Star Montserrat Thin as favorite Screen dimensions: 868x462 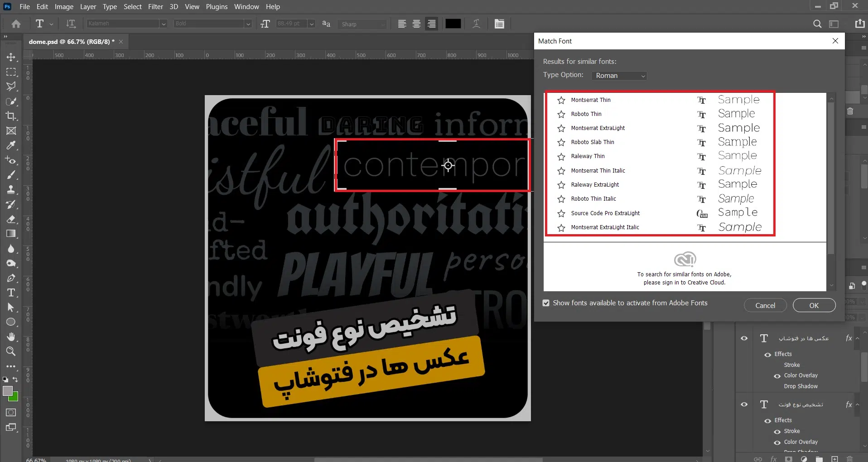[561, 100]
